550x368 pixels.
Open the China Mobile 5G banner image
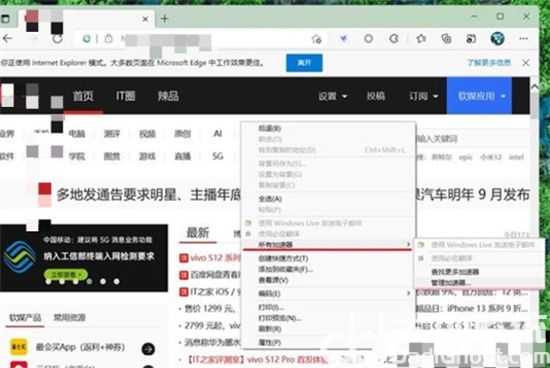(84, 258)
